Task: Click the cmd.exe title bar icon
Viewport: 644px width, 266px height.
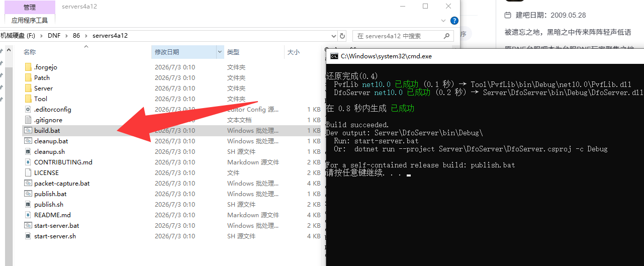Action: pyautogui.click(x=334, y=56)
